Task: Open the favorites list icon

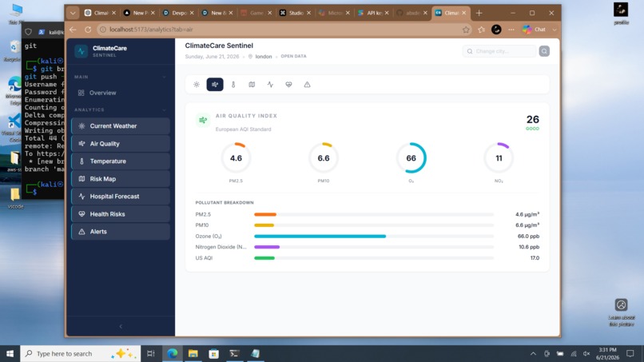Action: coord(481,30)
